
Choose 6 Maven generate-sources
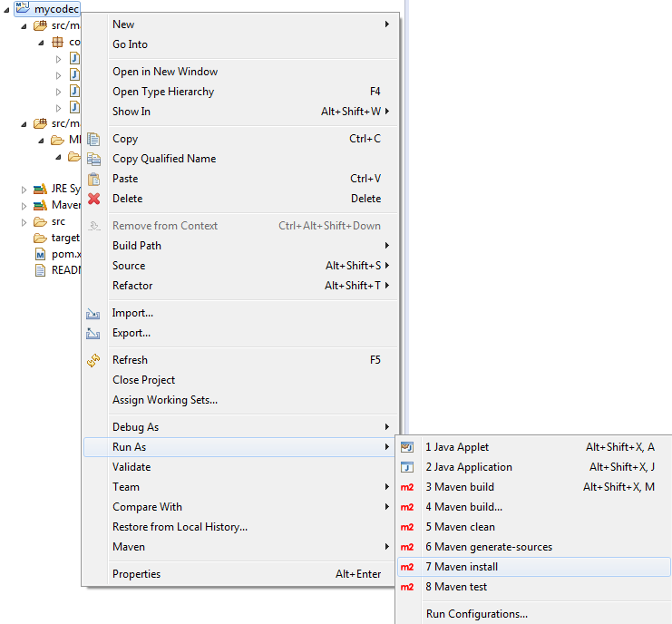click(488, 547)
